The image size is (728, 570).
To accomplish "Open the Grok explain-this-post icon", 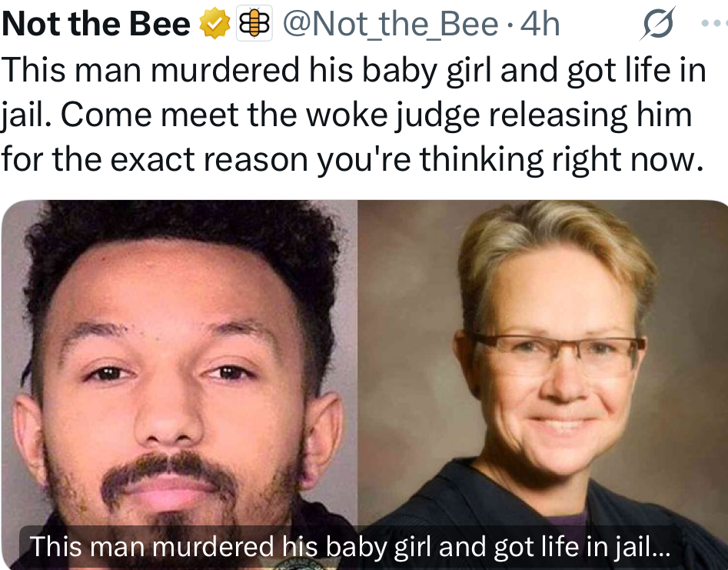I will click(658, 23).
